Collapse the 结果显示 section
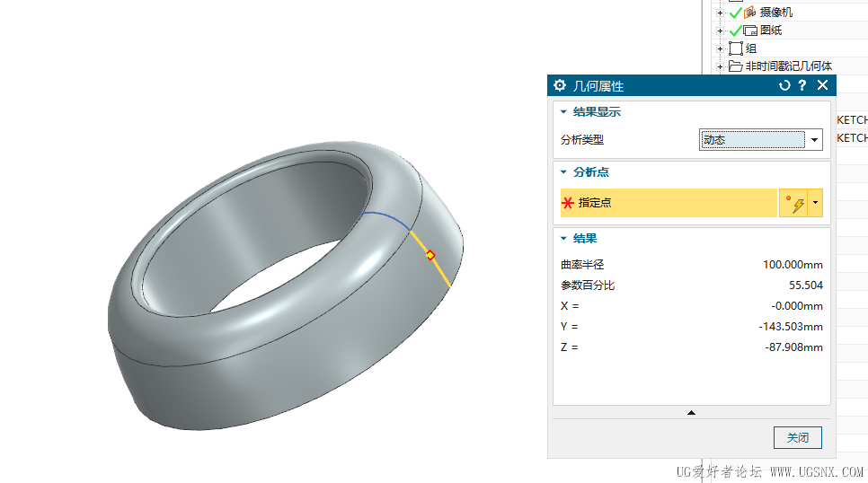 pyautogui.click(x=563, y=112)
